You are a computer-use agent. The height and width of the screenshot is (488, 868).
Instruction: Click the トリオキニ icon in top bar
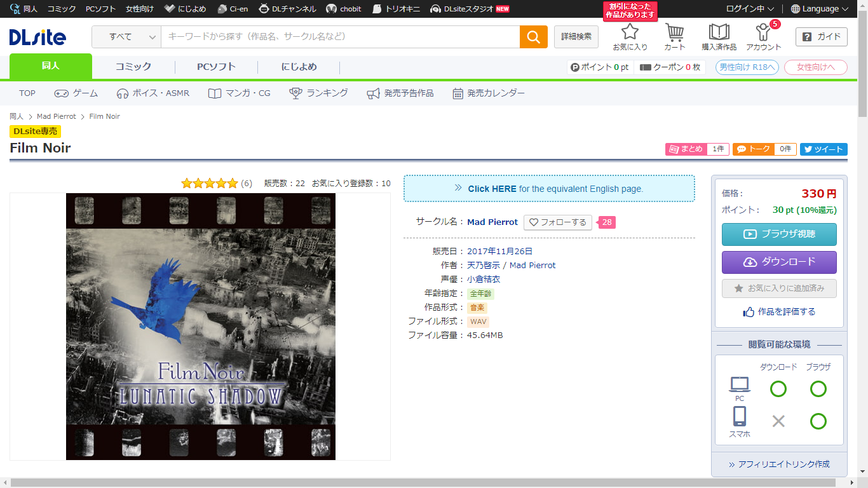[x=377, y=9]
